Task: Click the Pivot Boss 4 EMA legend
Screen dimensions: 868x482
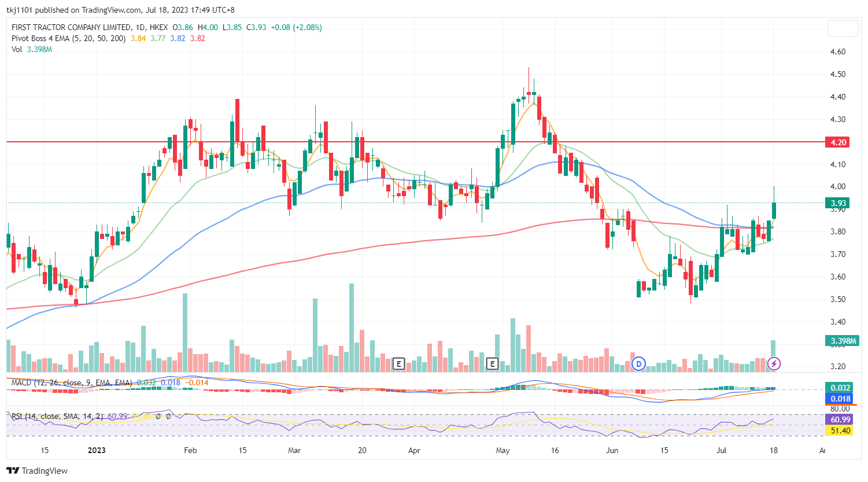Action: 68,38
